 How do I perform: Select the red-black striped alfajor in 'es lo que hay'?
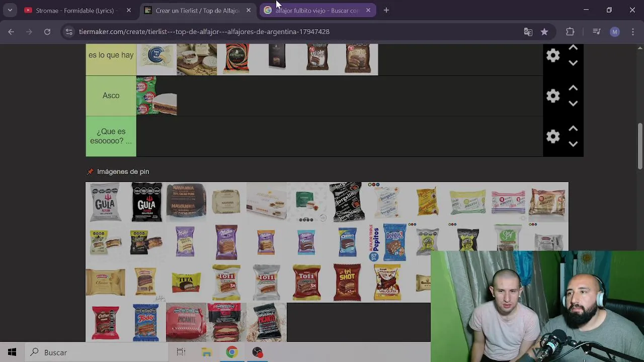[x=237, y=59]
